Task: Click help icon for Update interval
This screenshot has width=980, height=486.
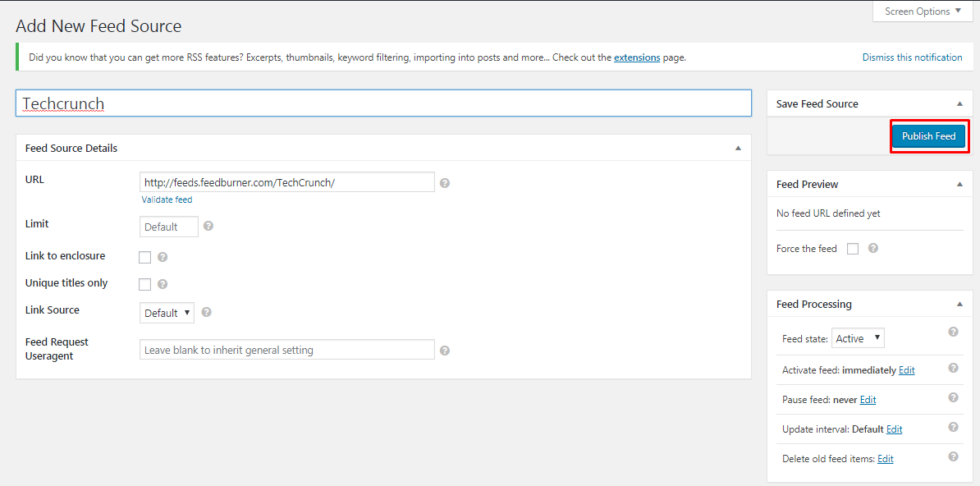Action: [x=953, y=427]
